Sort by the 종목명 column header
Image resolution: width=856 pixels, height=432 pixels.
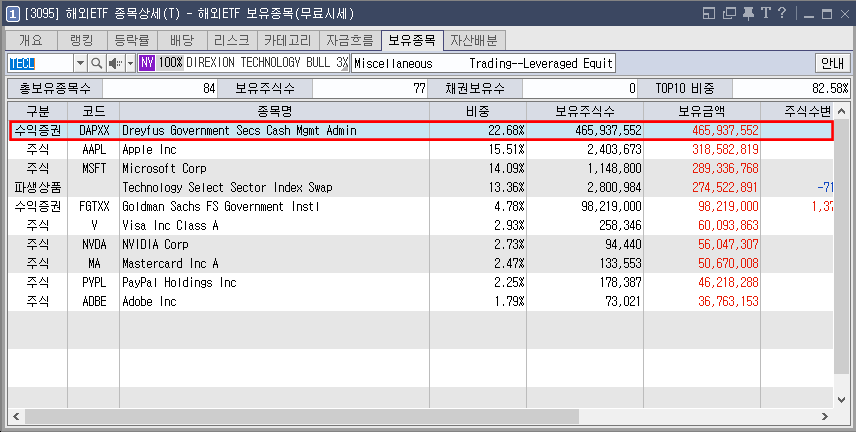[275, 111]
